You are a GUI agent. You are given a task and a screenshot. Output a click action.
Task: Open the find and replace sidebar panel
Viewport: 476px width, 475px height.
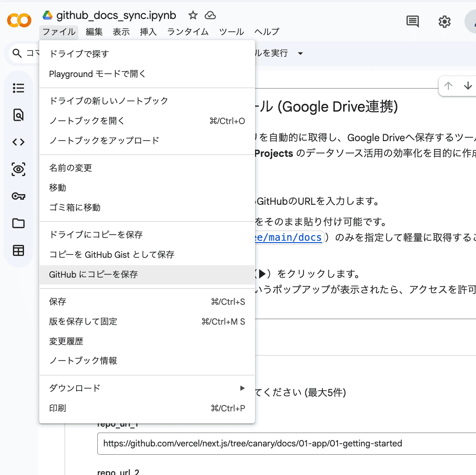18,115
